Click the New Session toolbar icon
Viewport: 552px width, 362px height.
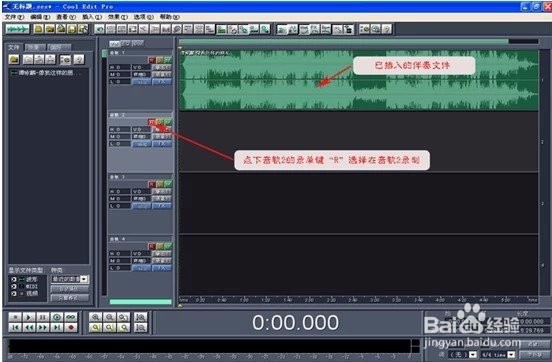(x=39, y=29)
